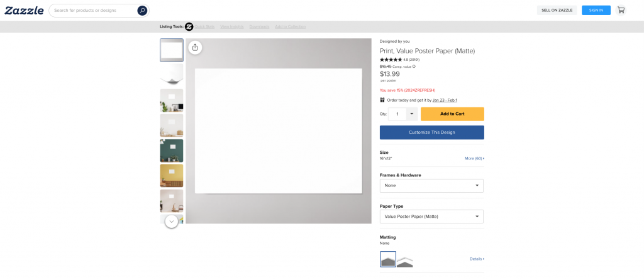Click Customize This Design button
Screen dimensions: 644x280
431,132
